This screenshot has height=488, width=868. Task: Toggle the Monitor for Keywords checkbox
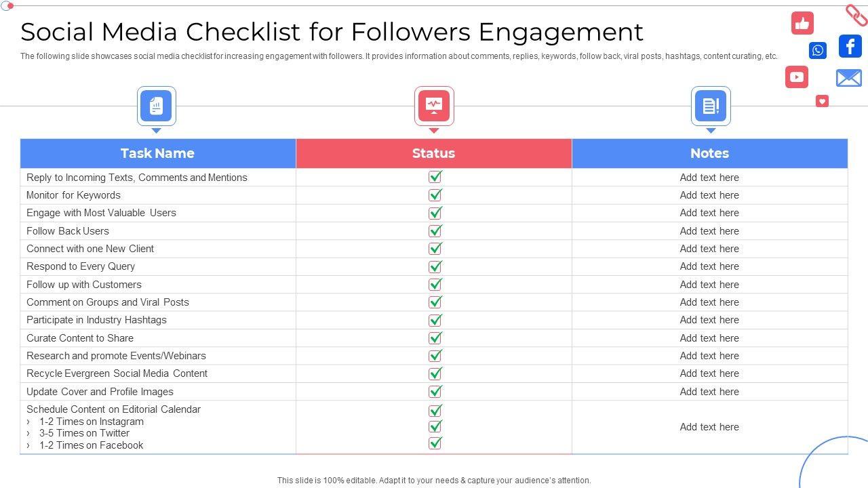click(x=435, y=195)
